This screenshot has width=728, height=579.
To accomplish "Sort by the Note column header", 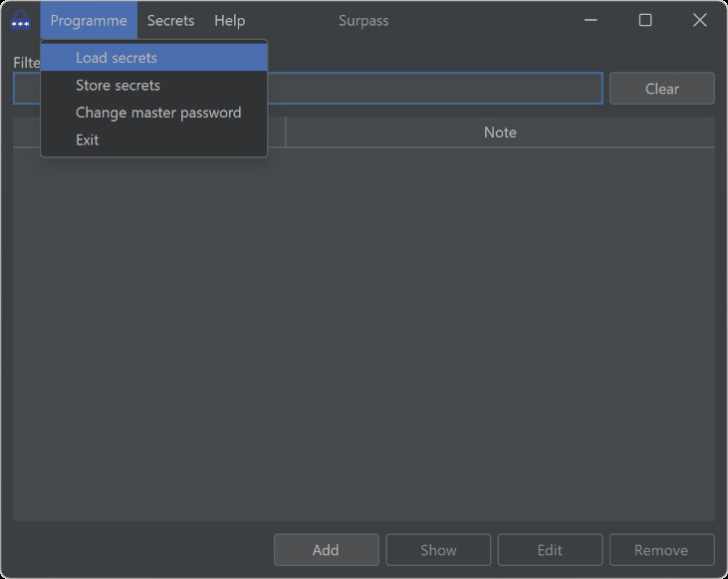I will tap(500, 133).
